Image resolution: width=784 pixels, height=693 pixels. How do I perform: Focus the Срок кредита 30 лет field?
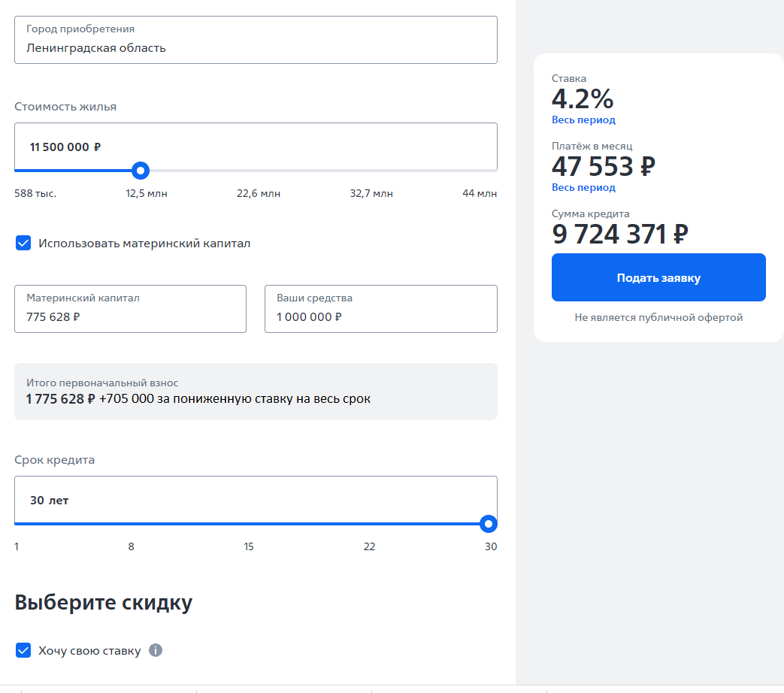[256, 500]
